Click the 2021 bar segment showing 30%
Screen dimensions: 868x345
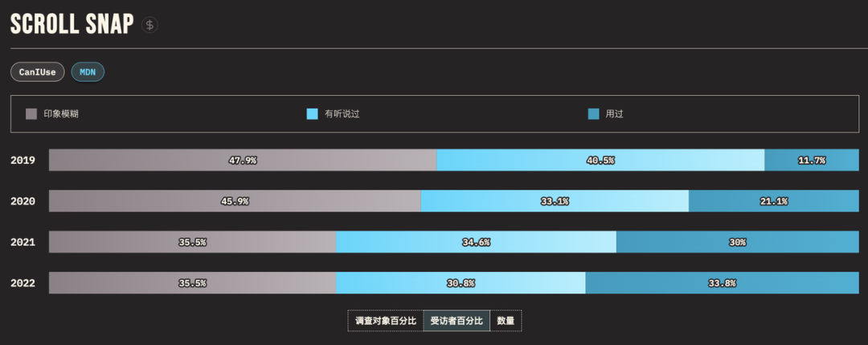[738, 242]
